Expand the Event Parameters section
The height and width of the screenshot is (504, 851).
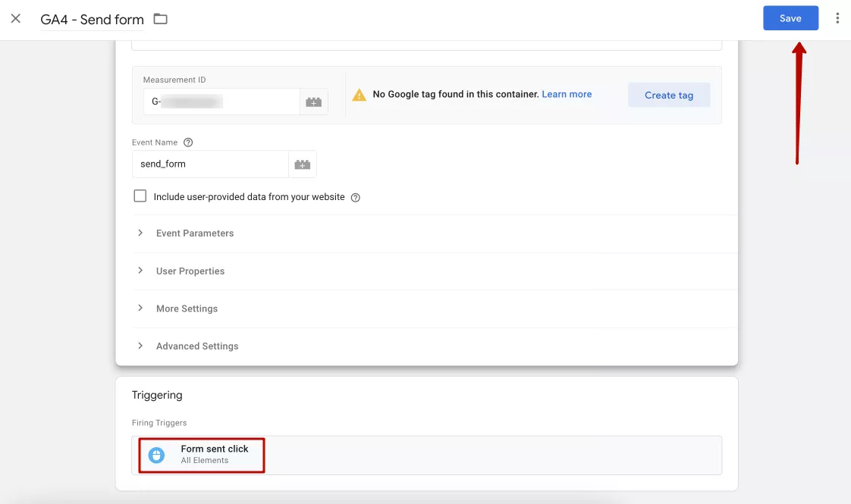435,233
